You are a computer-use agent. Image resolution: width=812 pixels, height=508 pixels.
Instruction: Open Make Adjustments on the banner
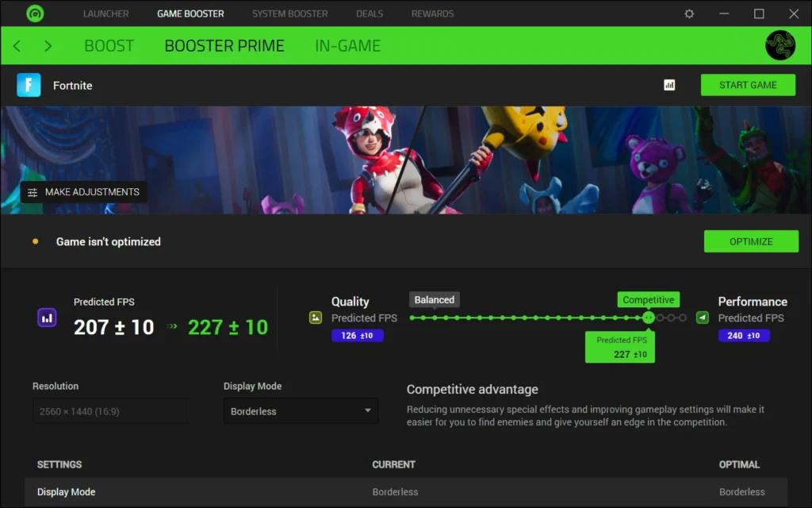pos(84,192)
